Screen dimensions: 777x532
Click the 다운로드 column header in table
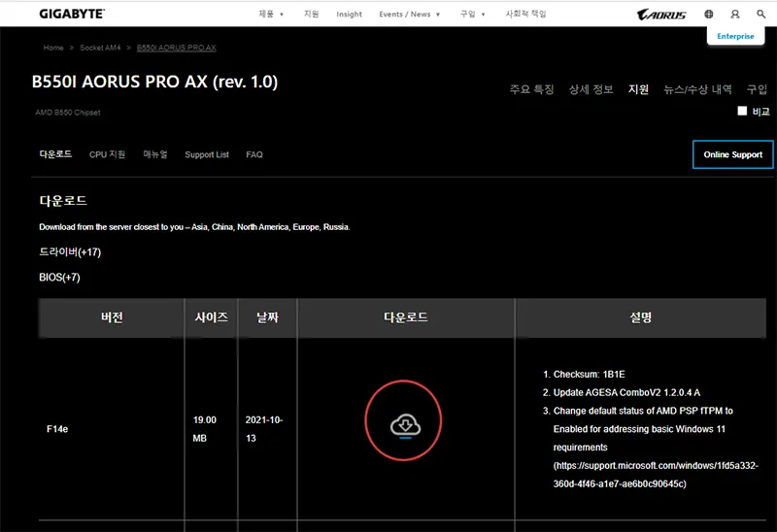tap(406, 317)
